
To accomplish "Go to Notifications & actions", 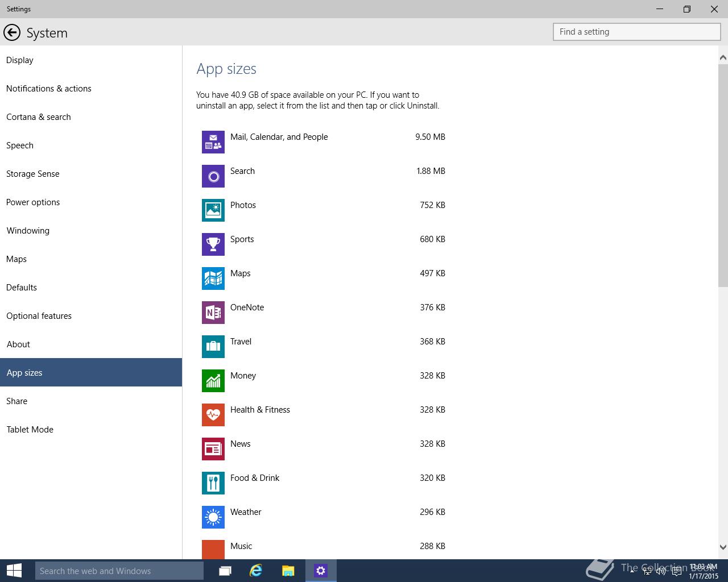I will (91, 88).
